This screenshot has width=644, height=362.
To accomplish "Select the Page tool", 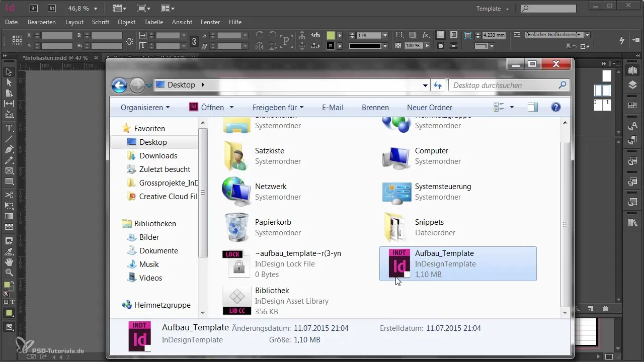I will [9, 93].
